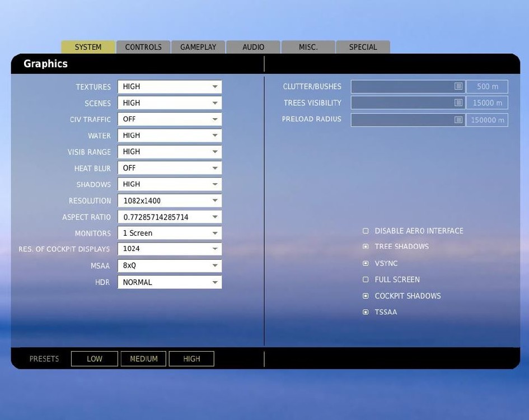Enable DISABLE AERO INTERFACE checkbox
The image size is (529, 420).
tap(366, 231)
